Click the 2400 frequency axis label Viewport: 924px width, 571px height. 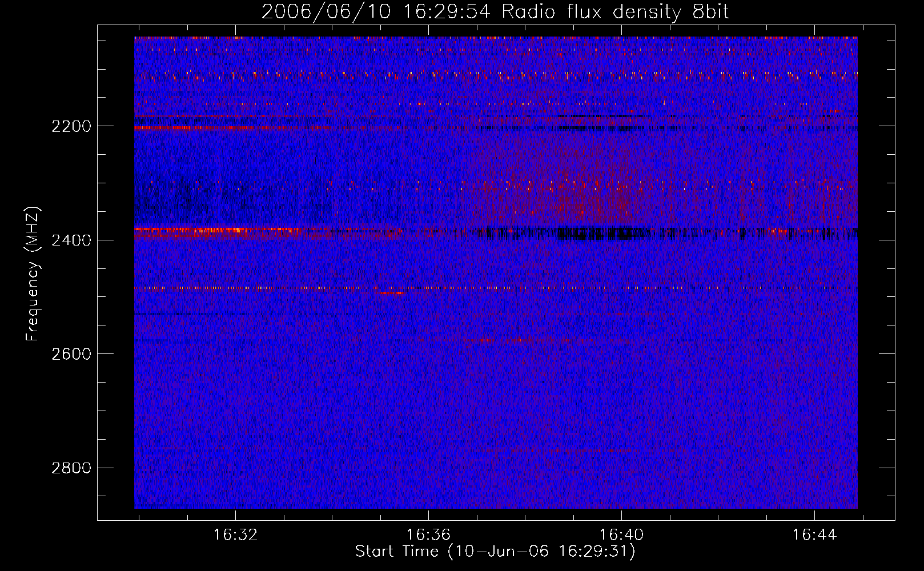click(71, 240)
